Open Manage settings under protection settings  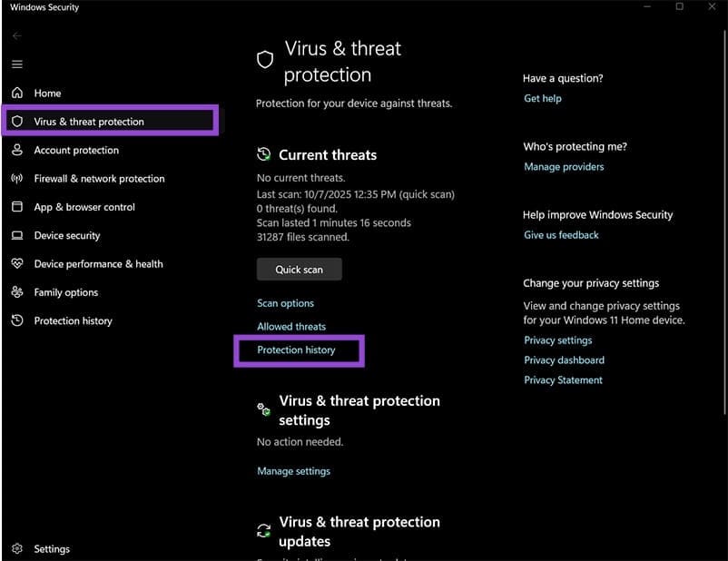pos(293,471)
